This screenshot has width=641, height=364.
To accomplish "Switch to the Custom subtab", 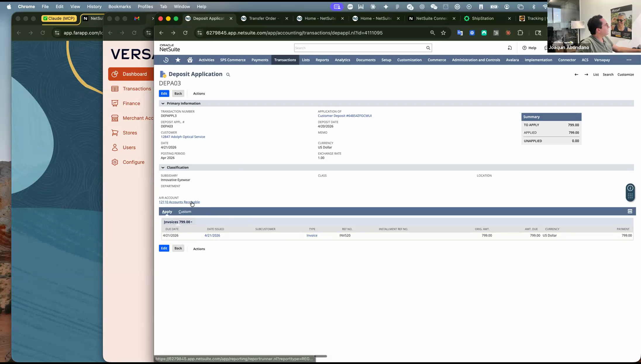I will (185, 212).
